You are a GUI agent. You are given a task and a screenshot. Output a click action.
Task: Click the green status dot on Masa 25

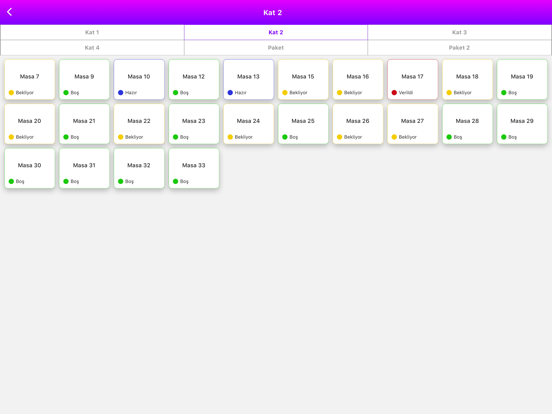[x=285, y=137]
